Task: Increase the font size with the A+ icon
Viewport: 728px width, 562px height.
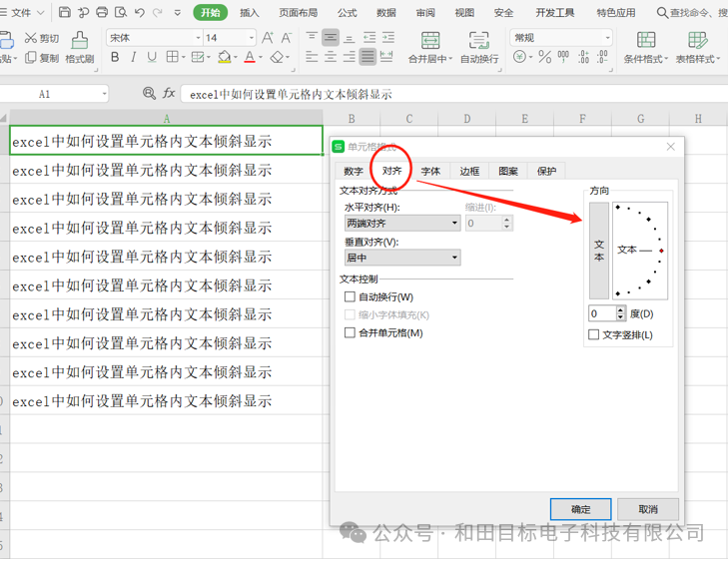Action: pyautogui.click(x=268, y=38)
